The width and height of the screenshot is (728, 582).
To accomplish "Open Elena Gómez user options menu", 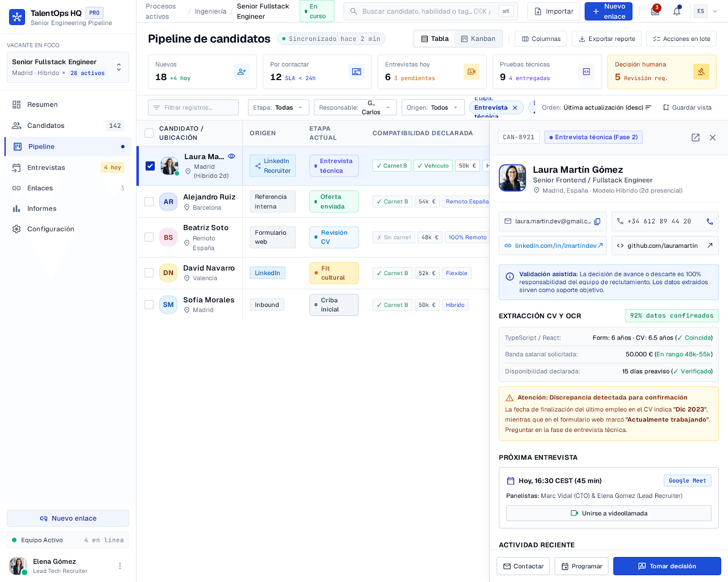I will pos(120,566).
